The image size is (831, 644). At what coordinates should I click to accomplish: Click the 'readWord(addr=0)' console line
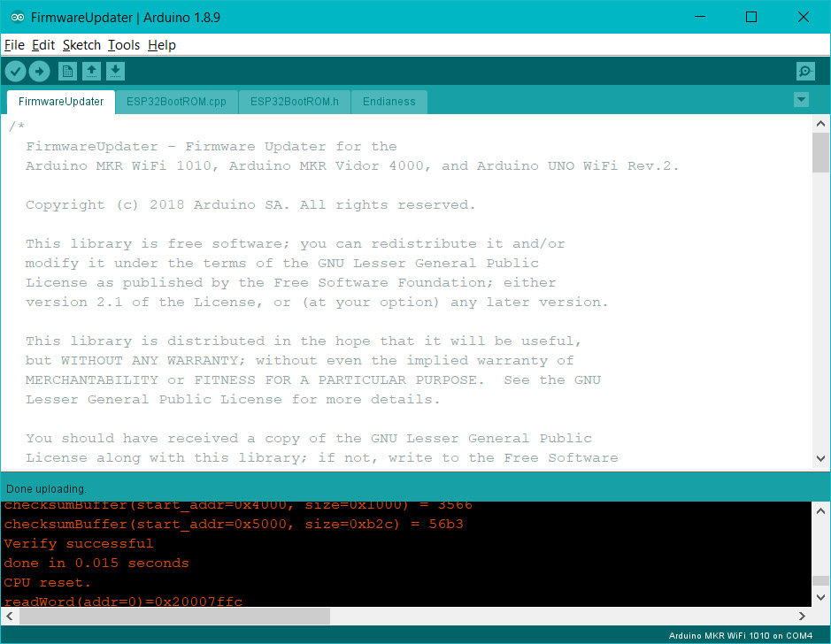[x=123, y=602]
